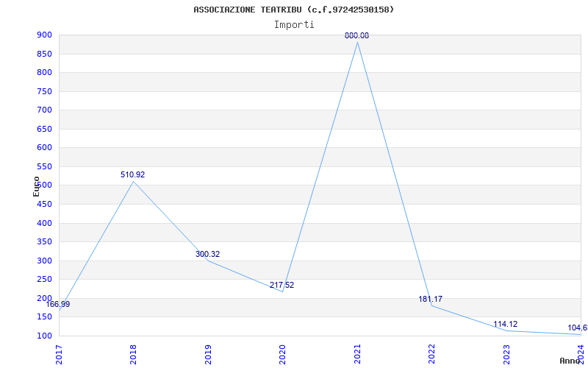Click the Importi subtitle
This screenshot has height=368, width=588.
click(x=294, y=25)
